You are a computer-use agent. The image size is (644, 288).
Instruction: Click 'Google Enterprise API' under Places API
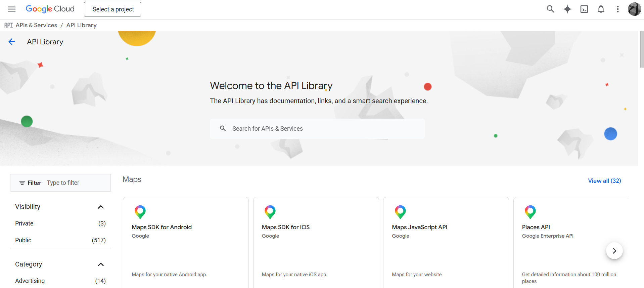pos(548,236)
